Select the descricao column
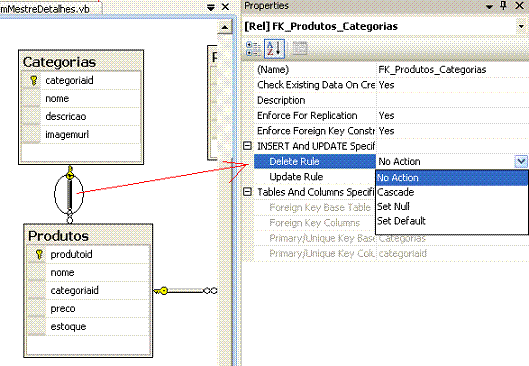Image resolution: width=529 pixels, height=366 pixels. [x=65, y=116]
